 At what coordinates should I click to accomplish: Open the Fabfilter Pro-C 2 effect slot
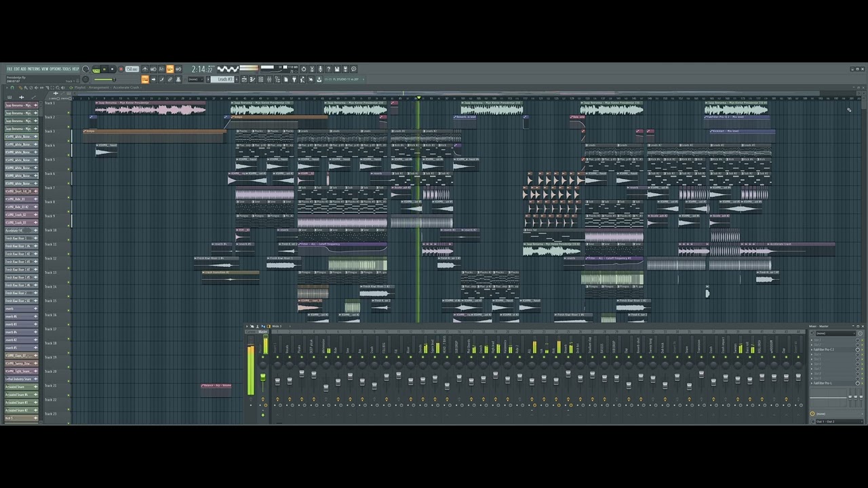click(831, 350)
